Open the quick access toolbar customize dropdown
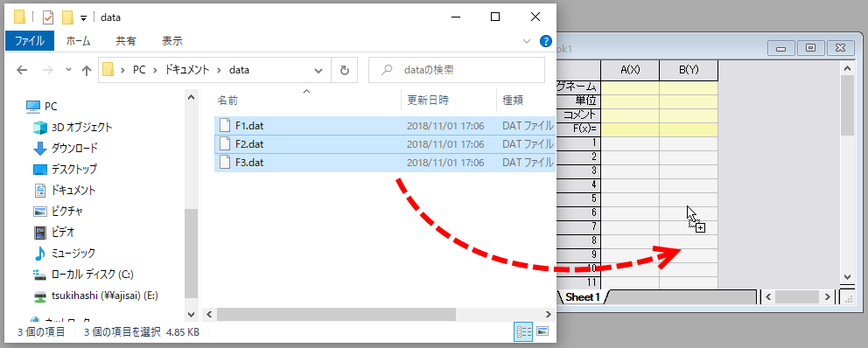Image resolution: width=868 pixels, height=348 pixels. 84,17
